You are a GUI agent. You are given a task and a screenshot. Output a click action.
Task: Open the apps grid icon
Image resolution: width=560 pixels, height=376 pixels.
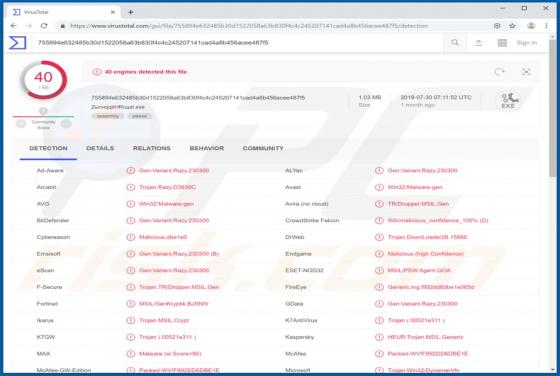click(x=502, y=43)
